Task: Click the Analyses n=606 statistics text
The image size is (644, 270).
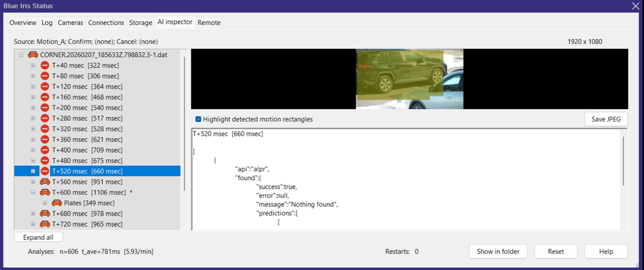Action: click(92, 251)
